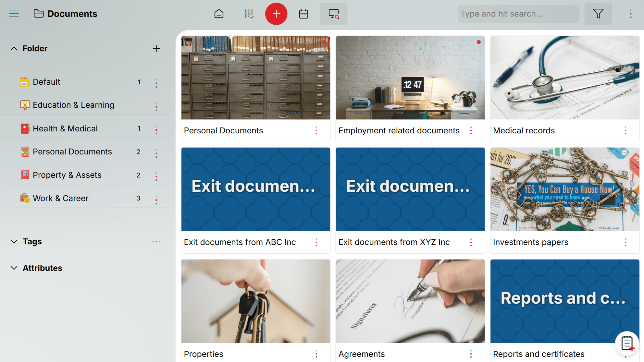Open the Home icon in the toolbar
The image size is (644, 362).
point(219,14)
